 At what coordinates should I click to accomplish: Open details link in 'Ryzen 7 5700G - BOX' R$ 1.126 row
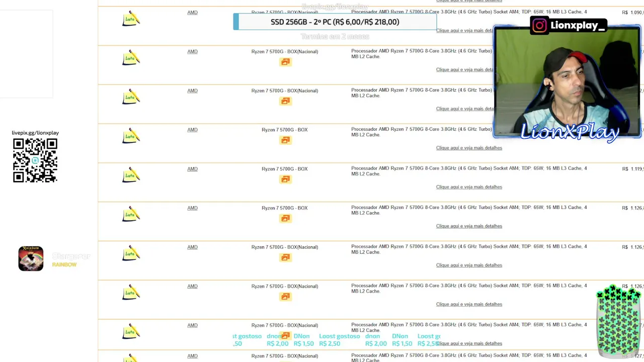pos(469,226)
